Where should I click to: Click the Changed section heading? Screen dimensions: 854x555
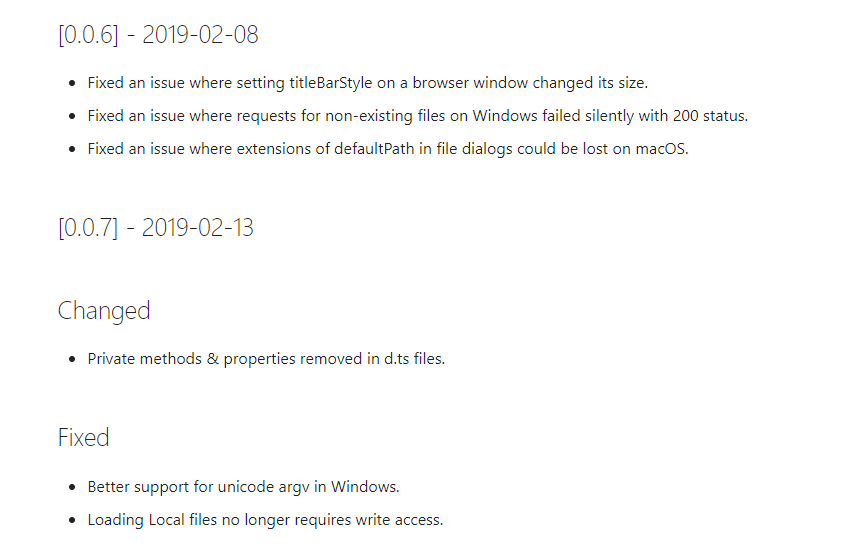(x=104, y=311)
